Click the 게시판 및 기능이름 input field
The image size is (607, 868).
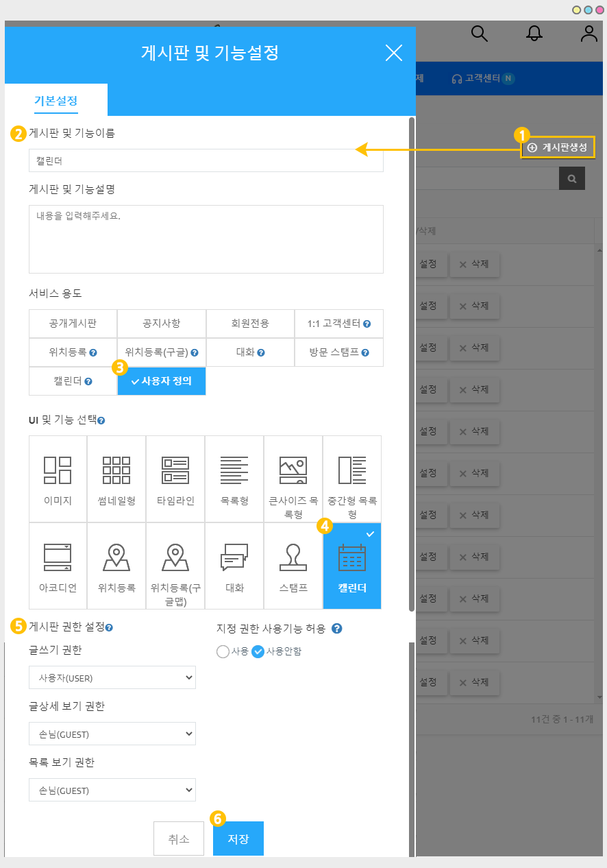[x=206, y=160]
